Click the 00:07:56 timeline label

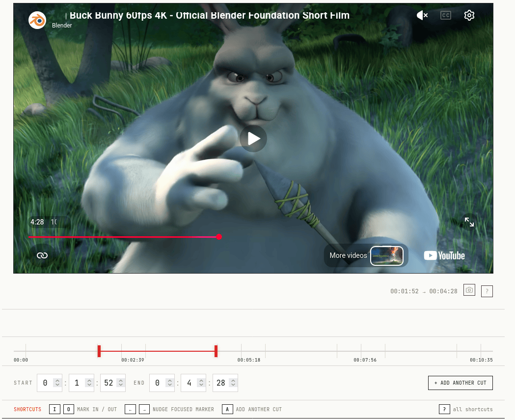[365, 360]
